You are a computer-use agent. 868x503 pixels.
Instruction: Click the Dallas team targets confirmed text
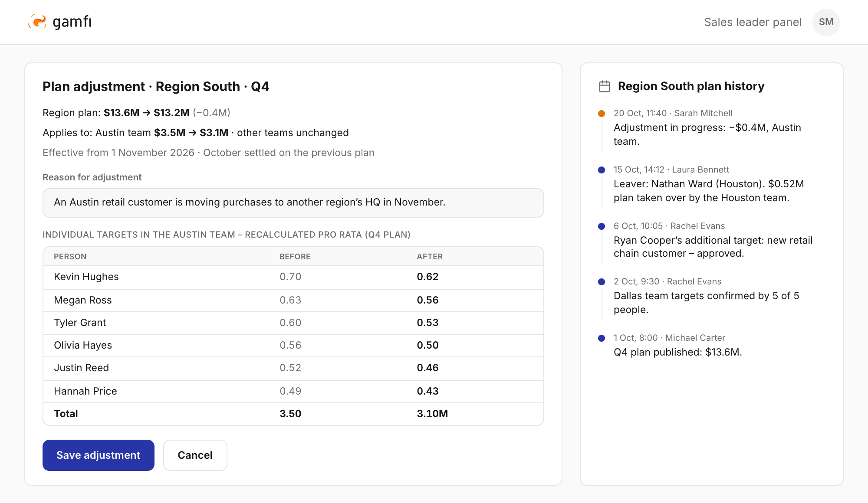coord(707,303)
